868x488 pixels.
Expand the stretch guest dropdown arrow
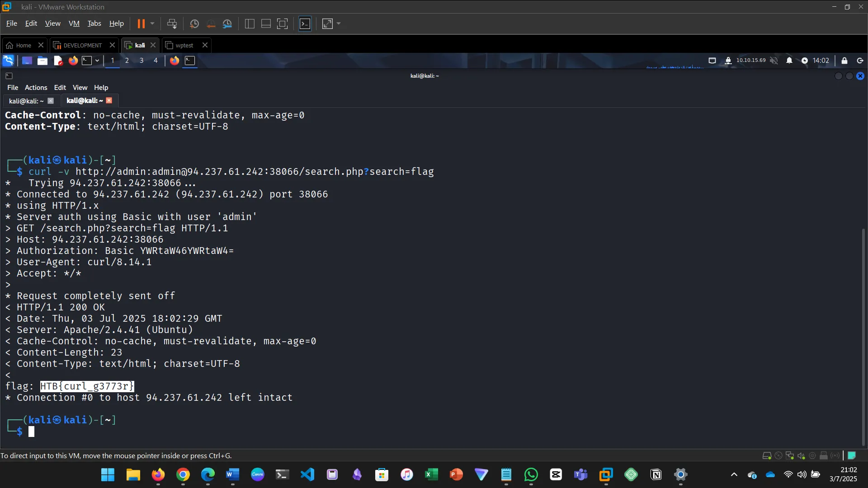click(339, 23)
